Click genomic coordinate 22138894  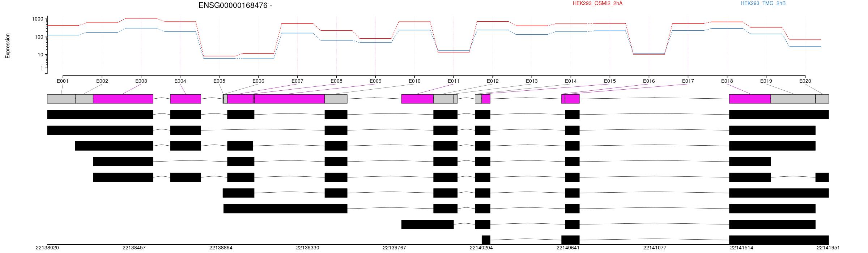click(x=221, y=248)
